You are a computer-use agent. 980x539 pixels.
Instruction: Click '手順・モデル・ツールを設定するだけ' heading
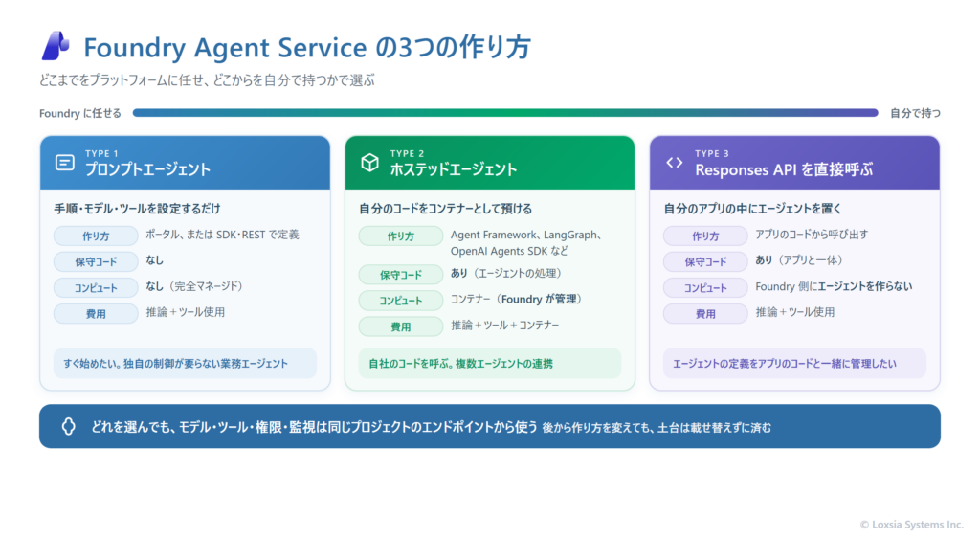click(137, 209)
